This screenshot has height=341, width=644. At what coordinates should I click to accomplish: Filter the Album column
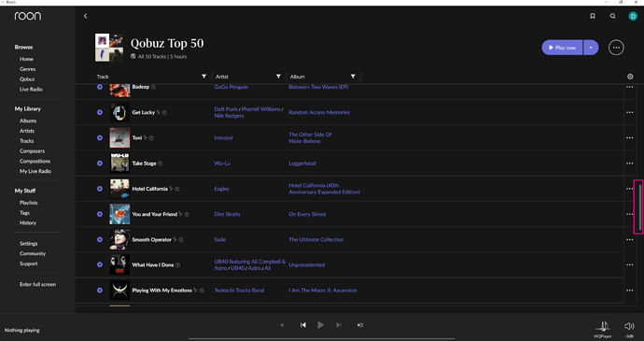point(353,77)
